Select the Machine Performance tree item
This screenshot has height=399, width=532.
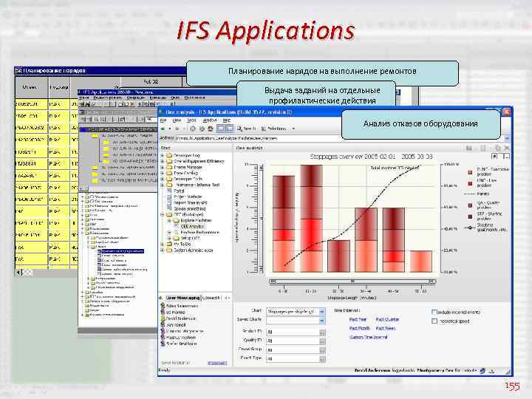tap(199, 233)
